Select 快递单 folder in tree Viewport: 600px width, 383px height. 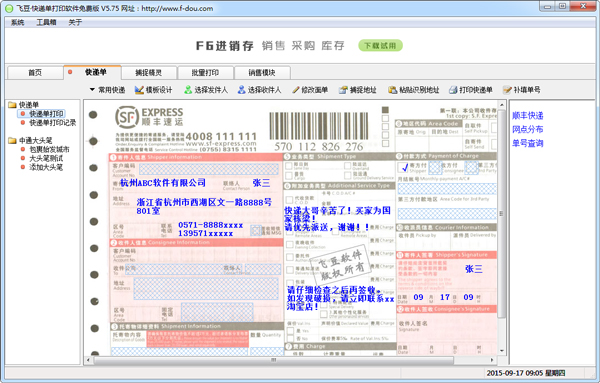click(29, 104)
